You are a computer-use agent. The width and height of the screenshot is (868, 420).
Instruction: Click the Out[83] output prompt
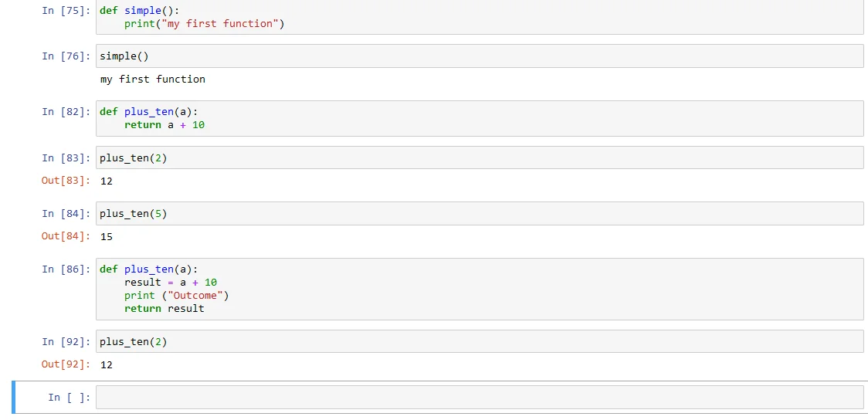66,181
